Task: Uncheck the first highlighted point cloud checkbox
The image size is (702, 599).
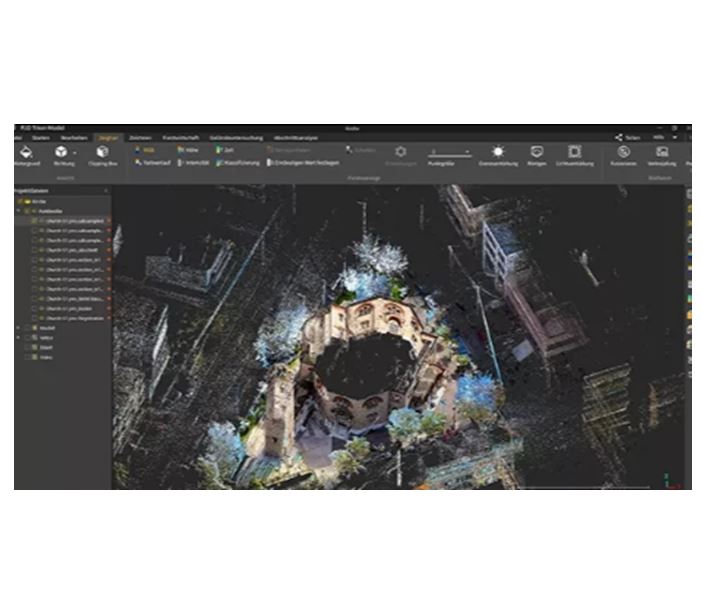Action: 34,221
